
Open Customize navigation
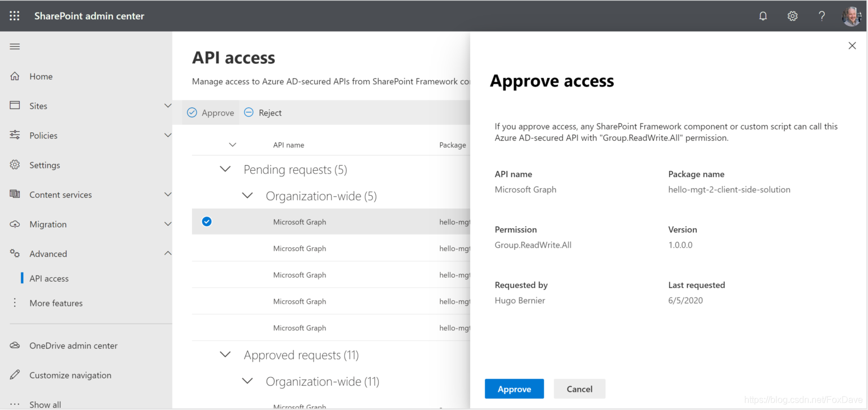click(71, 375)
